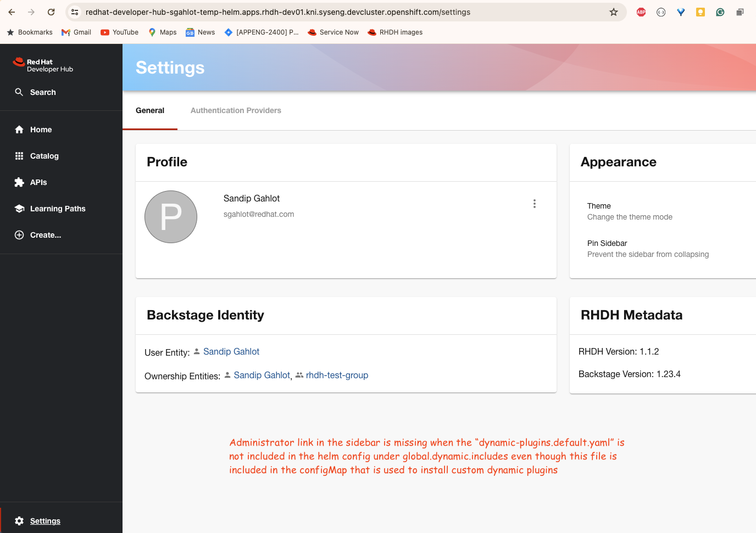756x533 pixels.
Task: Open the Bookmarks folder
Action: click(30, 32)
